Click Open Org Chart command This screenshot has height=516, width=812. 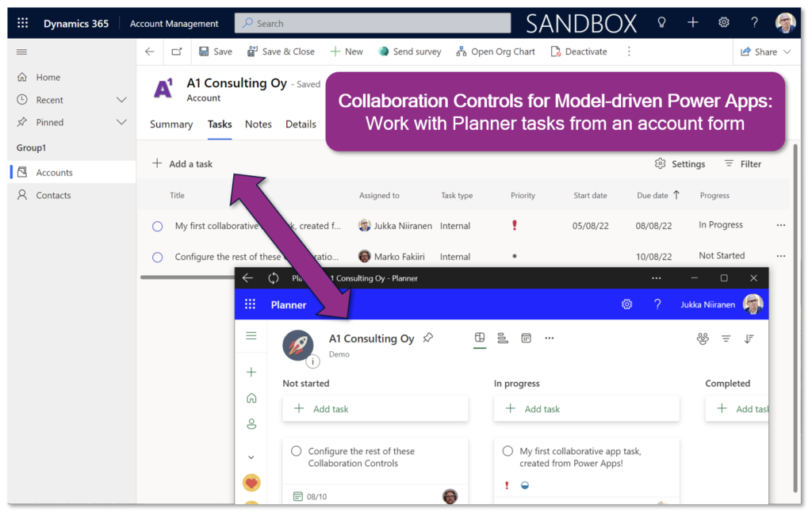tap(495, 52)
